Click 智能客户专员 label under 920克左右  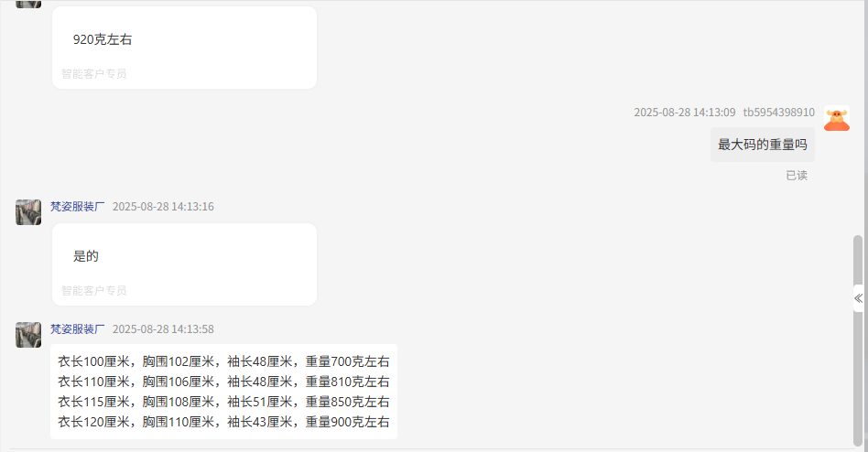93,73
